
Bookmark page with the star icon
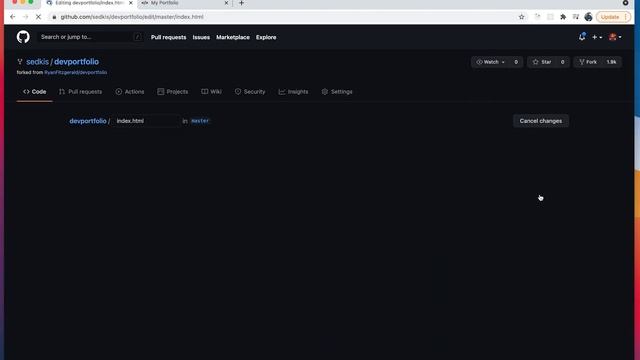pos(521,17)
